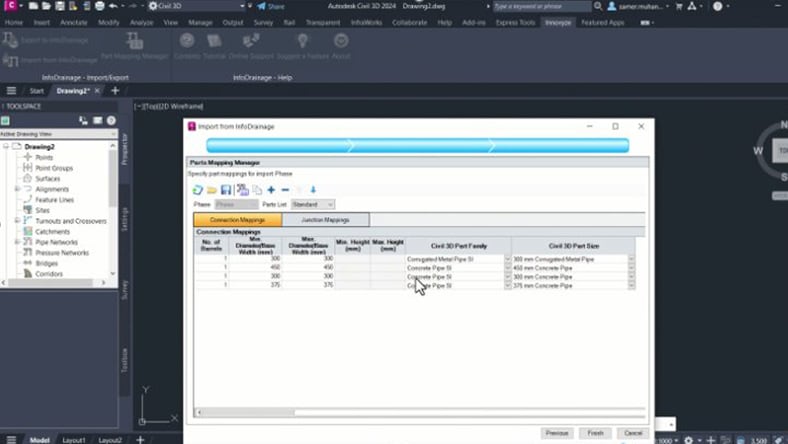The height and width of the screenshot is (444, 788).
Task: Click the new drawing tab plus icon
Action: [115, 91]
